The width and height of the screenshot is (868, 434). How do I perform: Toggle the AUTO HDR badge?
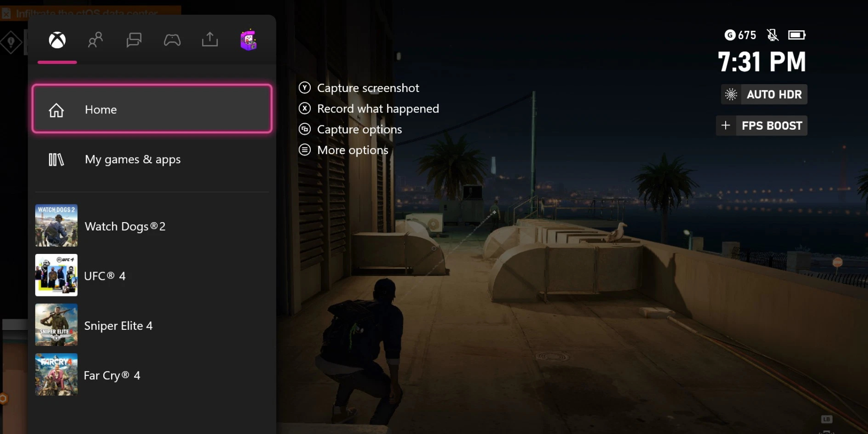point(764,94)
